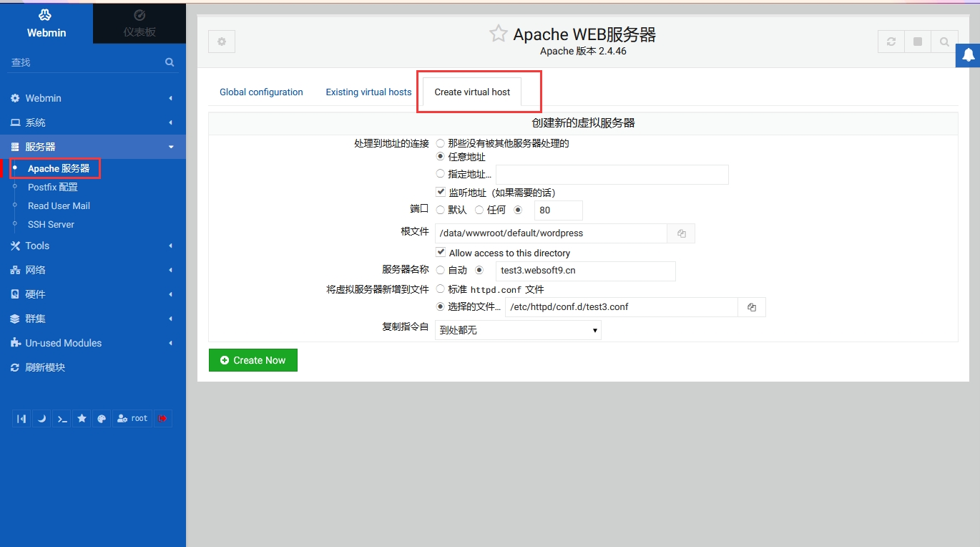Click the notifications bell icon

point(968,55)
